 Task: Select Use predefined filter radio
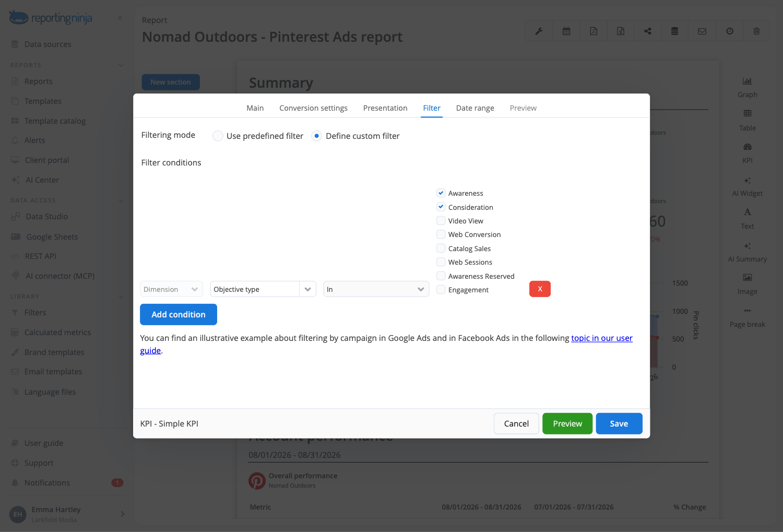pyautogui.click(x=218, y=136)
